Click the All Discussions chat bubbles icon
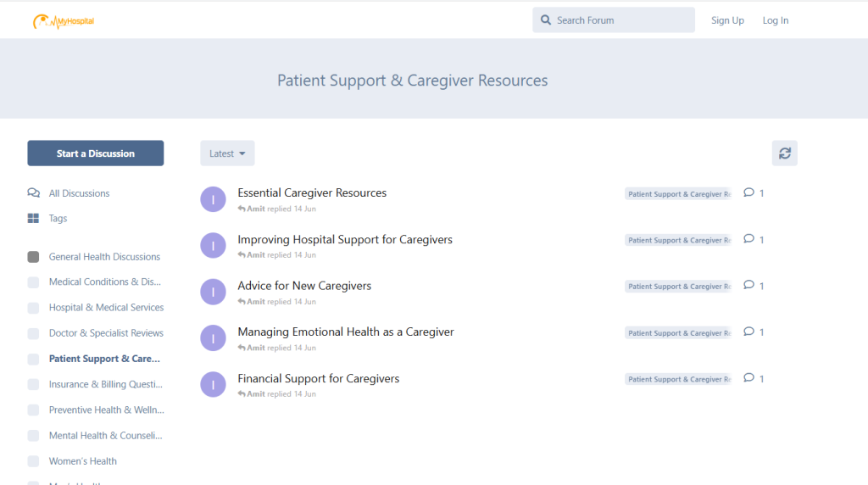This screenshot has height=485, width=868. [33, 193]
